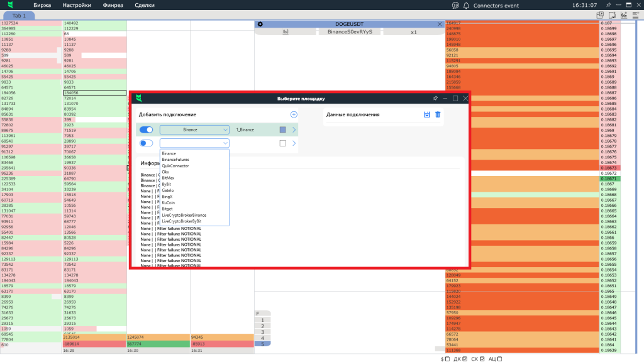The image size is (644, 362).
Task: Save connection data with the floppy disk icon
Action: point(427,114)
